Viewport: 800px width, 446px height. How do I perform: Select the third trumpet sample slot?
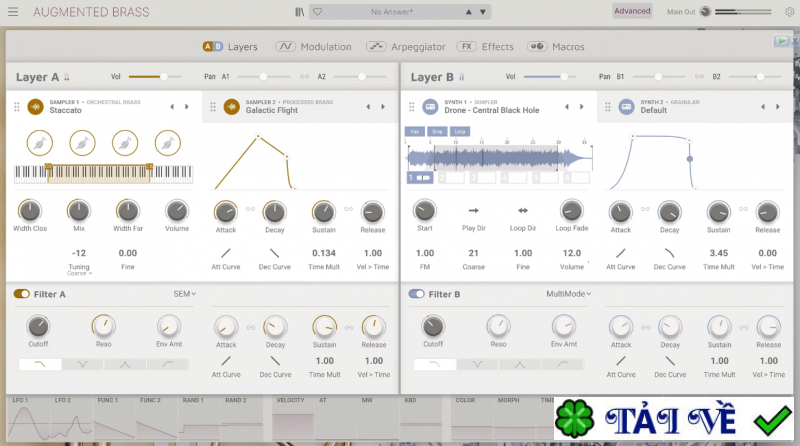[x=125, y=143]
